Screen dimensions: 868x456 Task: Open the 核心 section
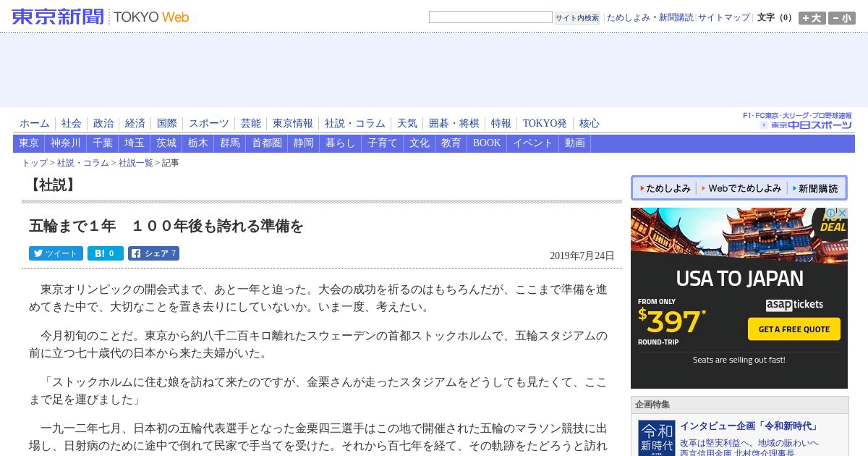pos(590,124)
